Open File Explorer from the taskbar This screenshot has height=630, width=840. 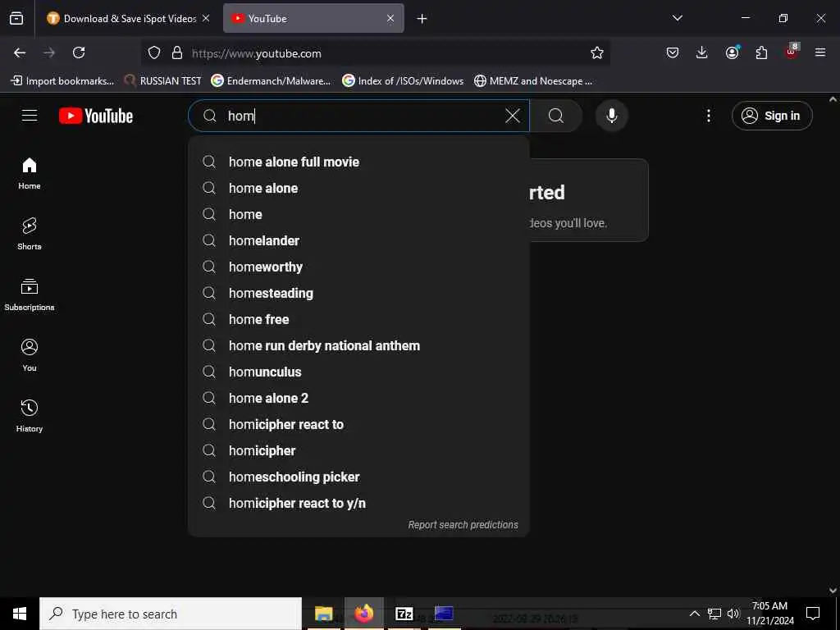[x=323, y=614]
